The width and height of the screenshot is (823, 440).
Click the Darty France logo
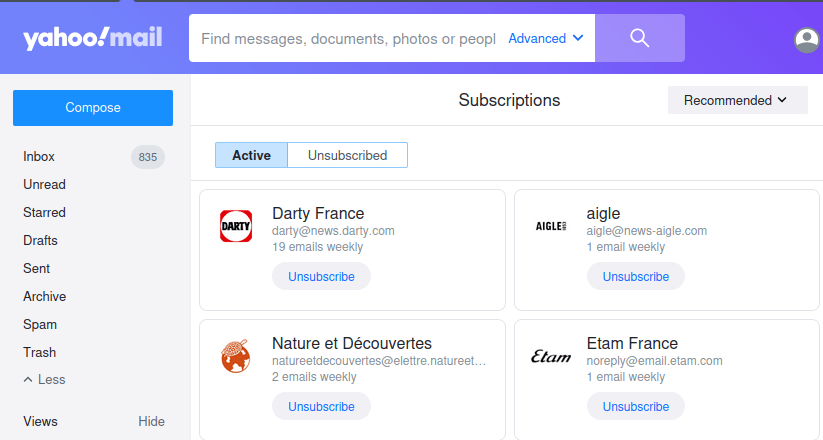(x=236, y=226)
